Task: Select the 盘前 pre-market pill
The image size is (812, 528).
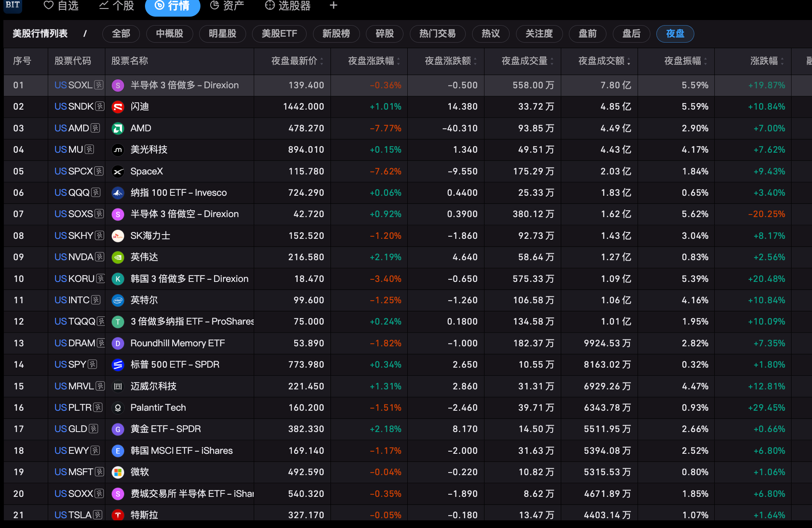Action: [588, 34]
